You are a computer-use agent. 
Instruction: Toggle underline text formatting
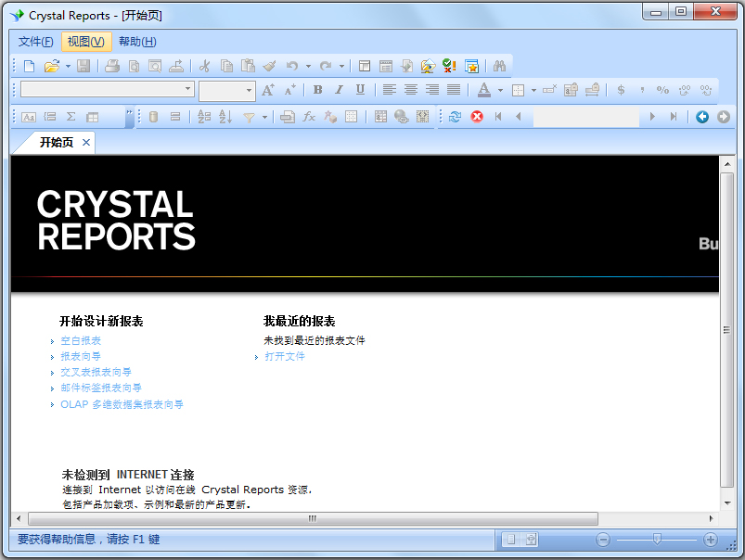360,90
